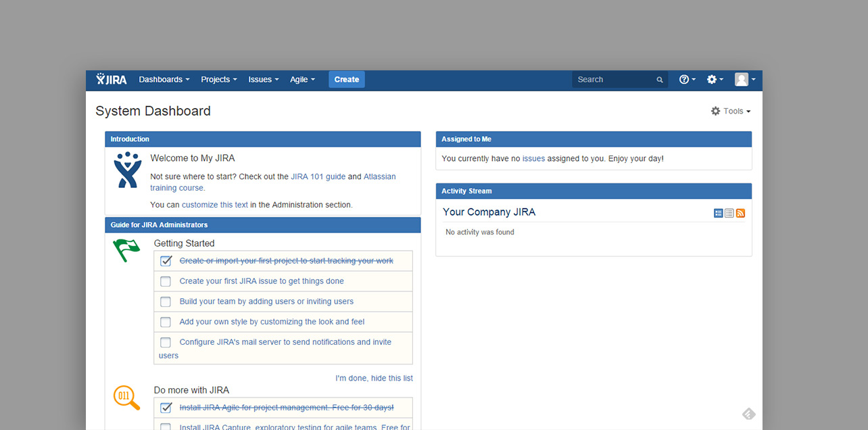Screen dimensions: 868x430
Task: Switch Activity Stream to list view icon
Action: 729,213
